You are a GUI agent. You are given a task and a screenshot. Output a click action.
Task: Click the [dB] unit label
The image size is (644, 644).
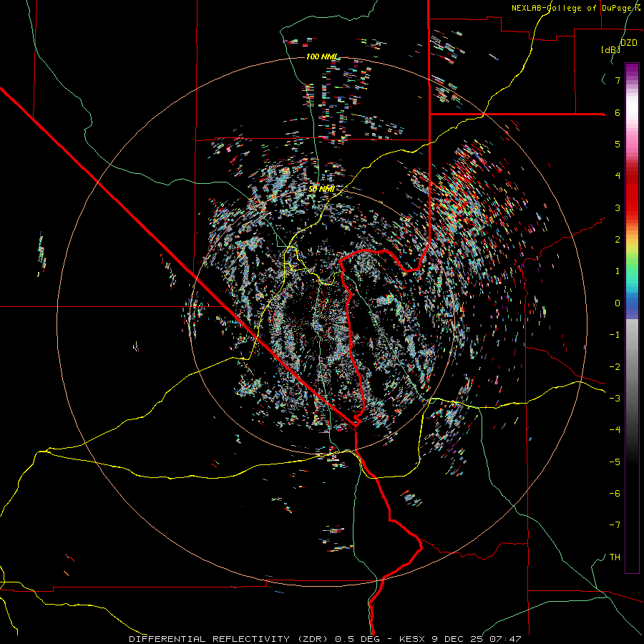pos(610,49)
